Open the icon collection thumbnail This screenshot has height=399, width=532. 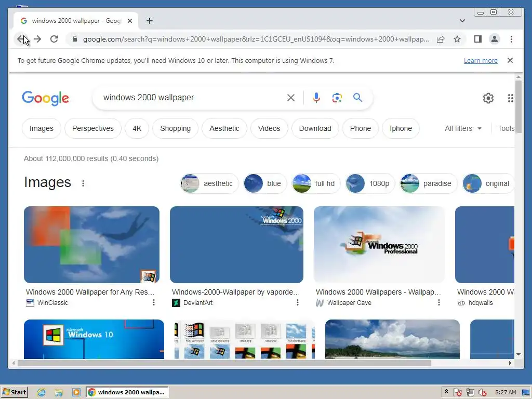tap(245, 339)
